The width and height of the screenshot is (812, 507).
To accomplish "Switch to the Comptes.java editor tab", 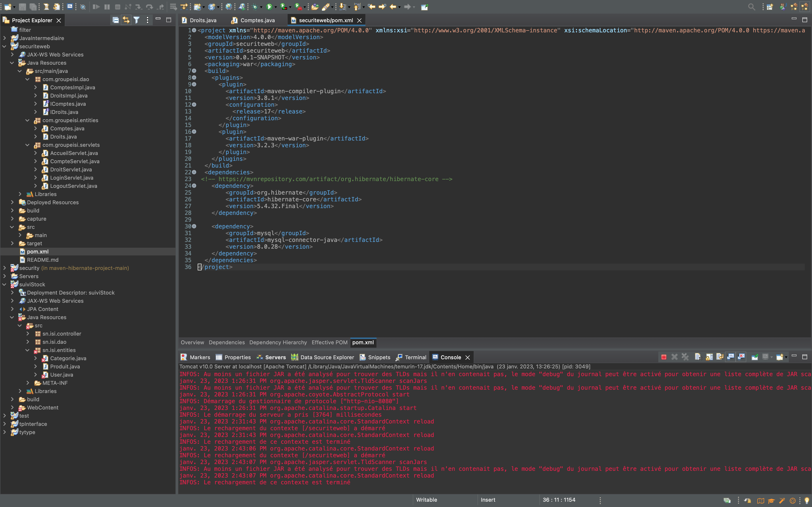I will tap(257, 20).
